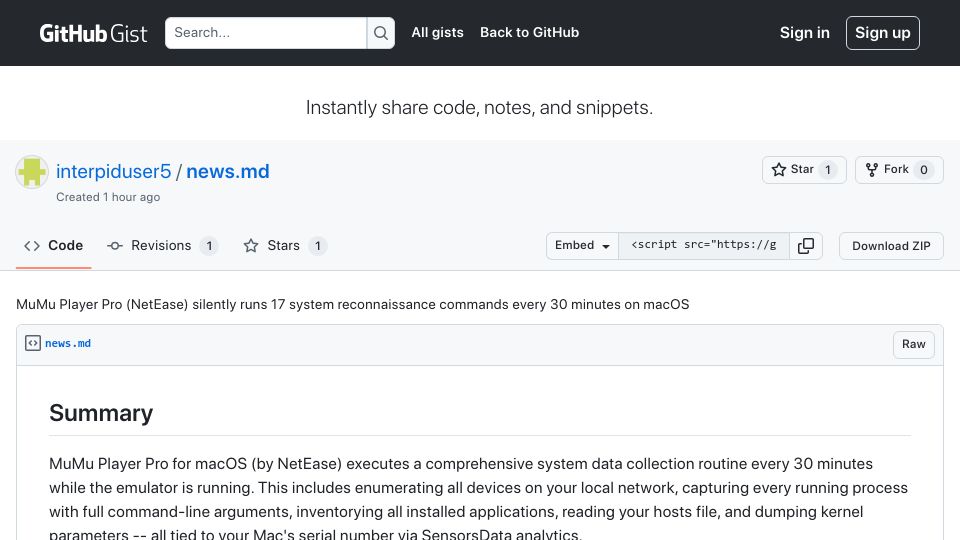The height and width of the screenshot is (540, 960).
Task: Switch to the Revisions tab
Action: (162, 246)
